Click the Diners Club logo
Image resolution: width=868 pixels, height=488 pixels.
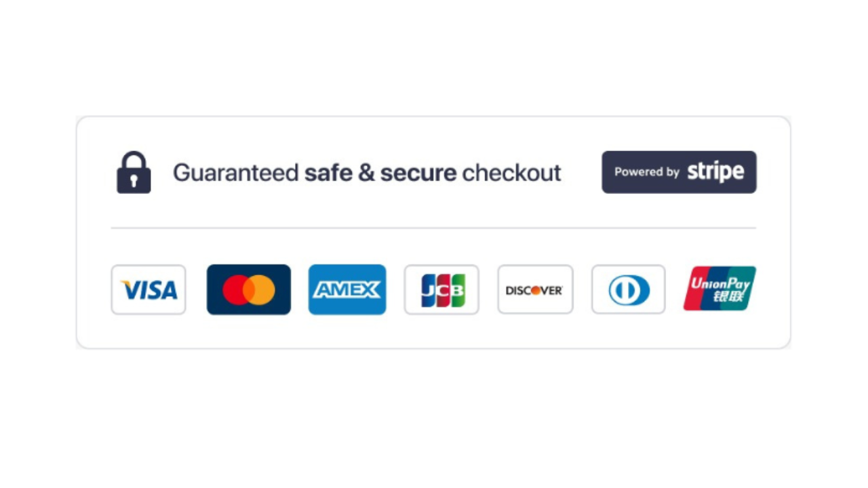pos(629,290)
